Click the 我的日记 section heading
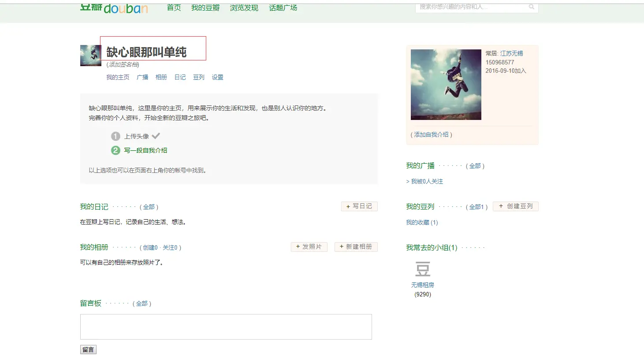The image size is (644, 359). (94, 206)
